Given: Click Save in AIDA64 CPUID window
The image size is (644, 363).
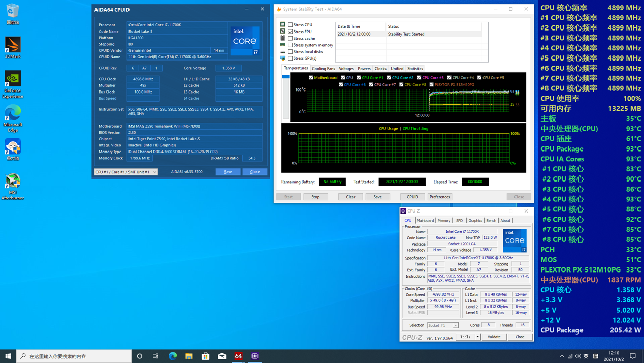Looking at the screenshot, I should point(228,172).
